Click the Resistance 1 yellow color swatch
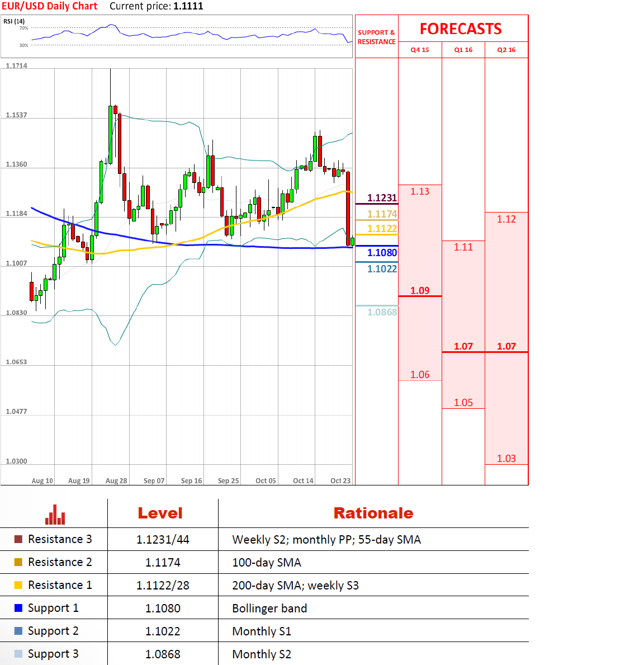The height and width of the screenshot is (665, 644). click(18, 585)
